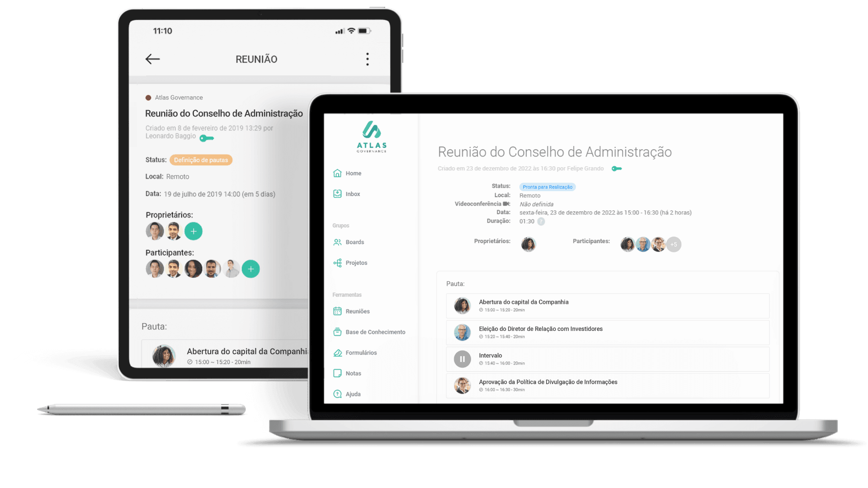This screenshot has height=488, width=868.
Task: Toggle the key icon next to Felipe Grando
Action: coord(617,169)
